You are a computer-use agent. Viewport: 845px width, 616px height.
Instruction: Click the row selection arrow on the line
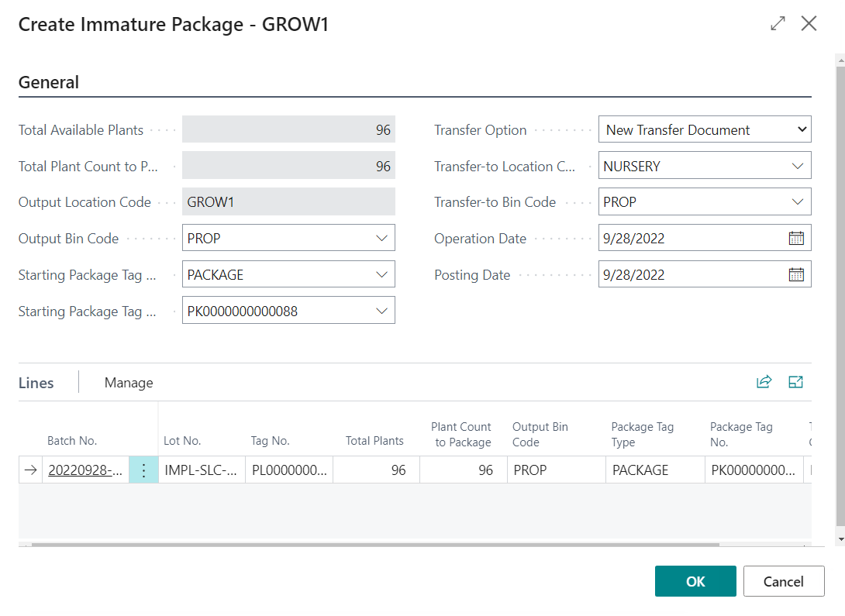pyautogui.click(x=29, y=470)
